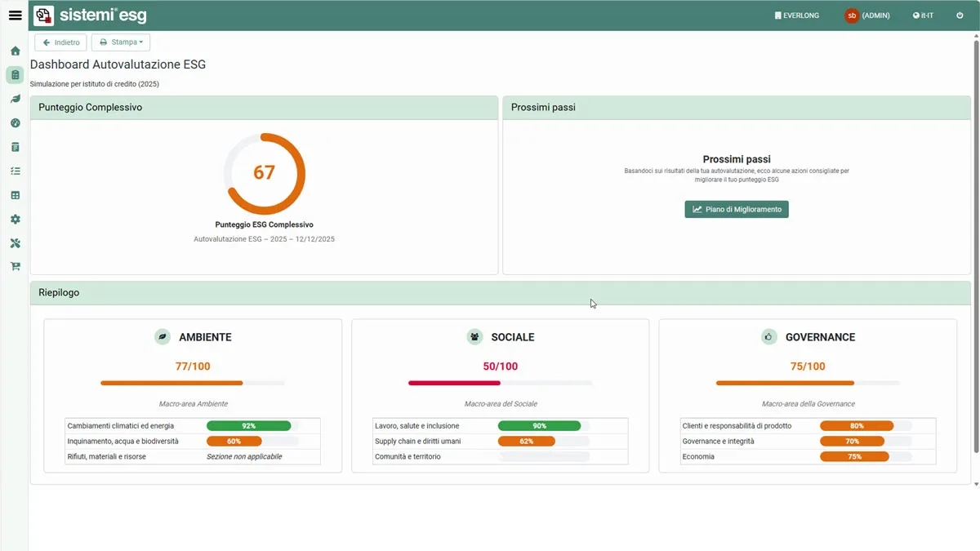The height and width of the screenshot is (551, 980).
Task: Select the EVERLONG company menu item
Action: click(796, 16)
